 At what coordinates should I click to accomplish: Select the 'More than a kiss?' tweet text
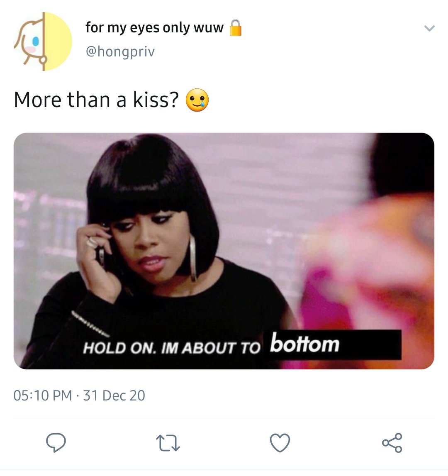[x=97, y=100]
